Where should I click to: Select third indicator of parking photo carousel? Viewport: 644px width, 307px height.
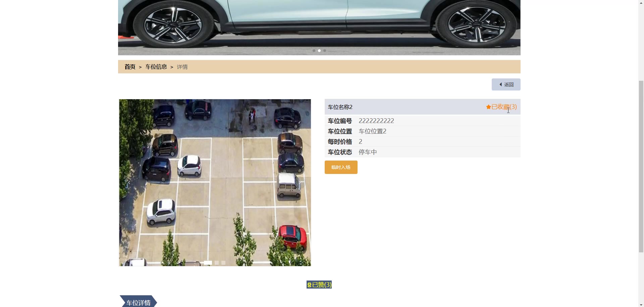click(223, 263)
